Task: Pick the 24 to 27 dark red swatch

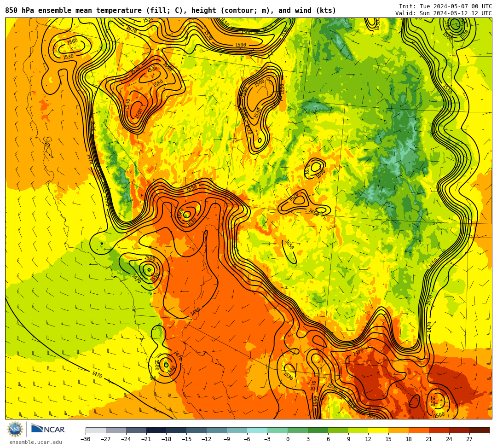Action: [459, 431]
